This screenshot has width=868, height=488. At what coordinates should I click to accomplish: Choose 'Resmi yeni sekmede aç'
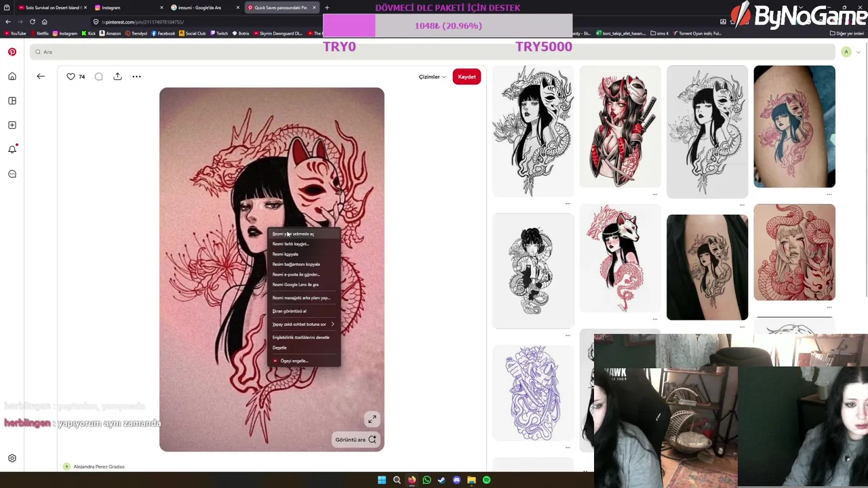pyautogui.click(x=303, y=234)
